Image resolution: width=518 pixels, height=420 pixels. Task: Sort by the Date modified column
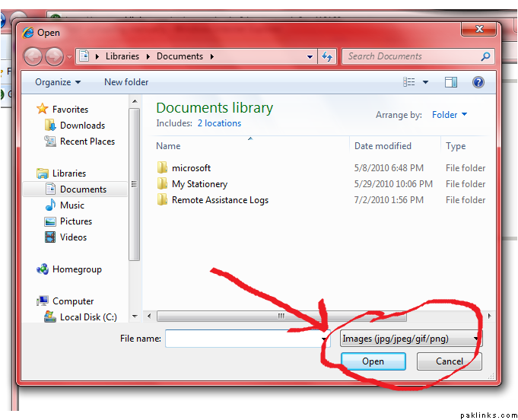(383, 146)
